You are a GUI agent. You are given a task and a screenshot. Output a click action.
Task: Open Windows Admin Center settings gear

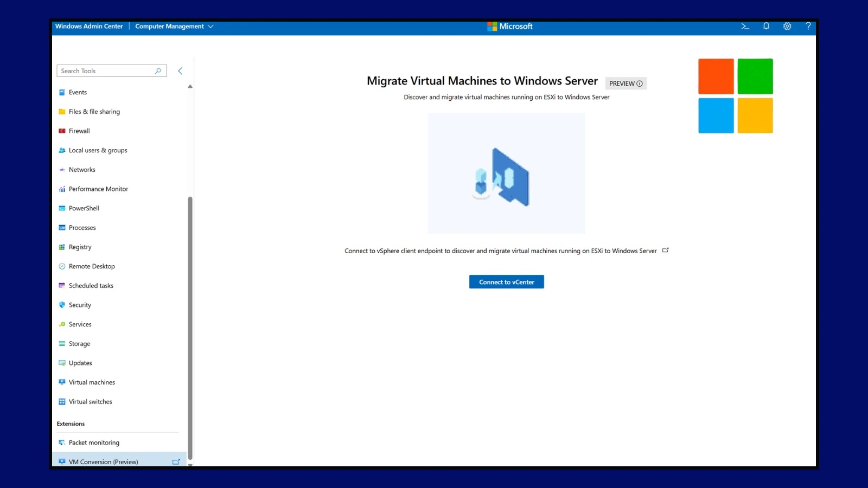(x=787, y=25)
